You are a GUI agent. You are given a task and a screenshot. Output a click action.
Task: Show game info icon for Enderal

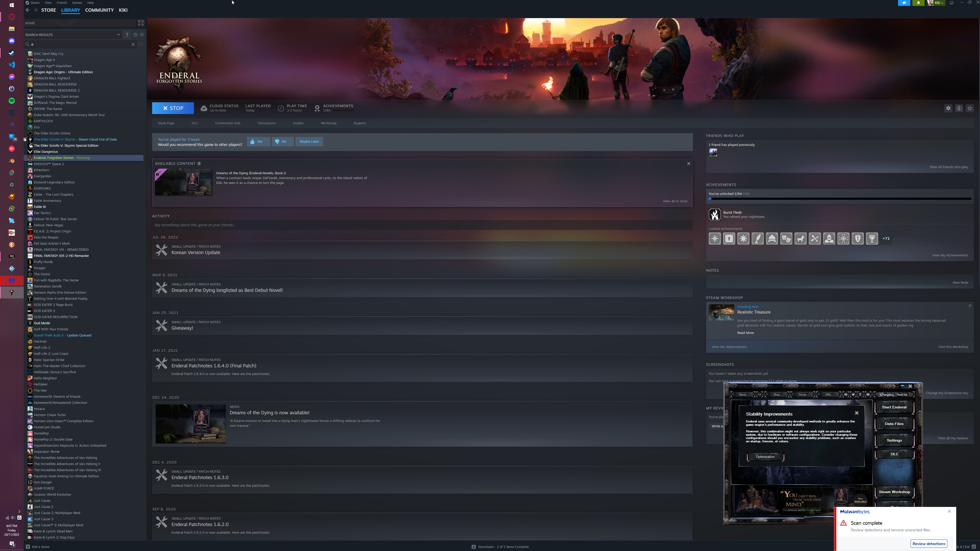(x=959, y=108)
